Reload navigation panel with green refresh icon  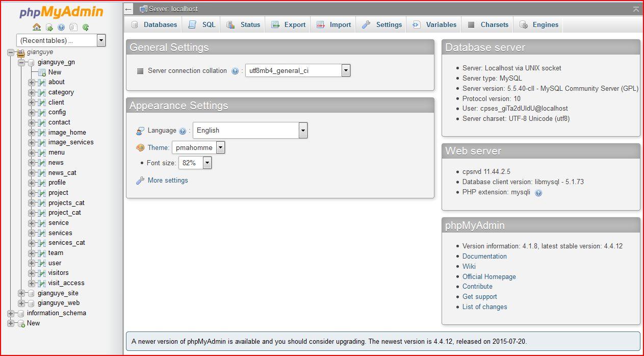coord(86,28)
